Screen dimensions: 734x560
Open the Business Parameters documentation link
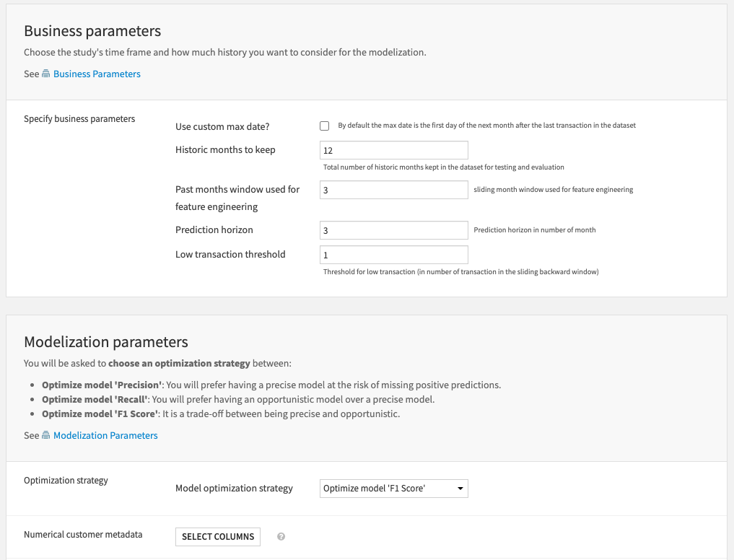coord(97,74)
